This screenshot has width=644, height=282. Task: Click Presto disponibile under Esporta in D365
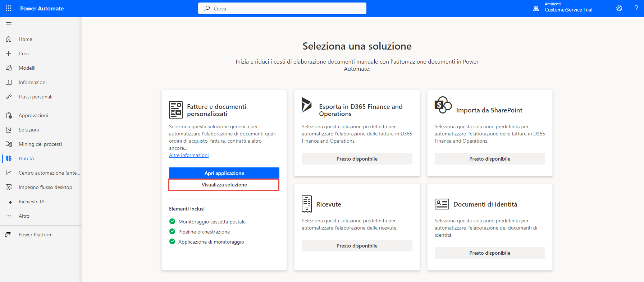coord(357,159)
